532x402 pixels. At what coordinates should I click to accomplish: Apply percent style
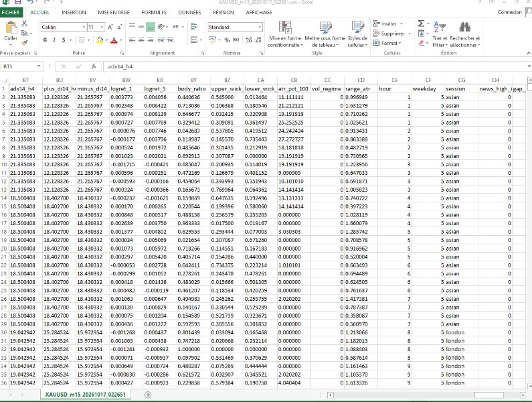pyautogui.click(x=227, y=40)
